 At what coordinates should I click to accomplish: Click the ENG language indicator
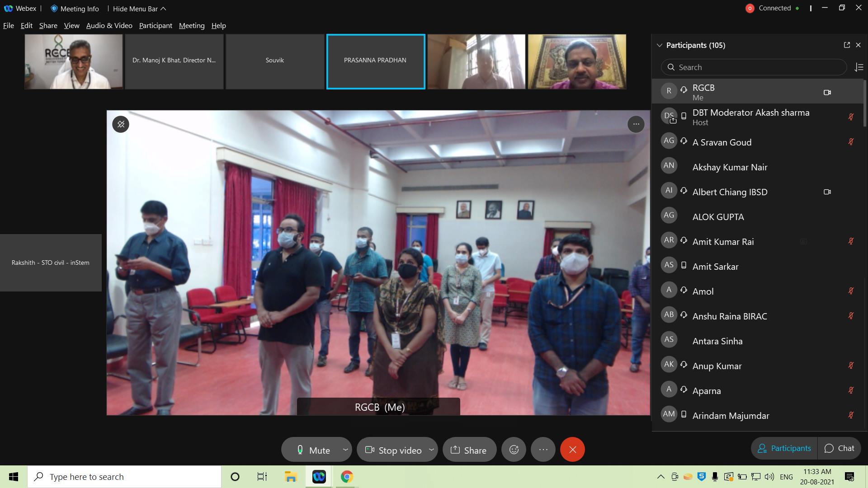(x=786, y=477)
